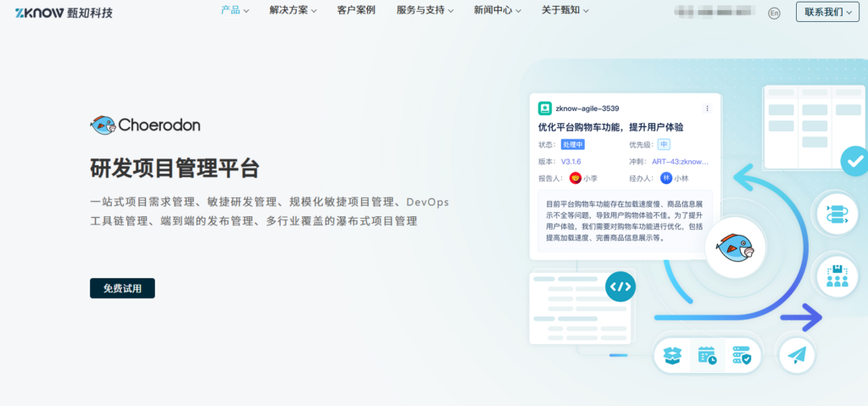
Task: Expand the 解决方案 dropdown menu
Action: tap(292, 11)
